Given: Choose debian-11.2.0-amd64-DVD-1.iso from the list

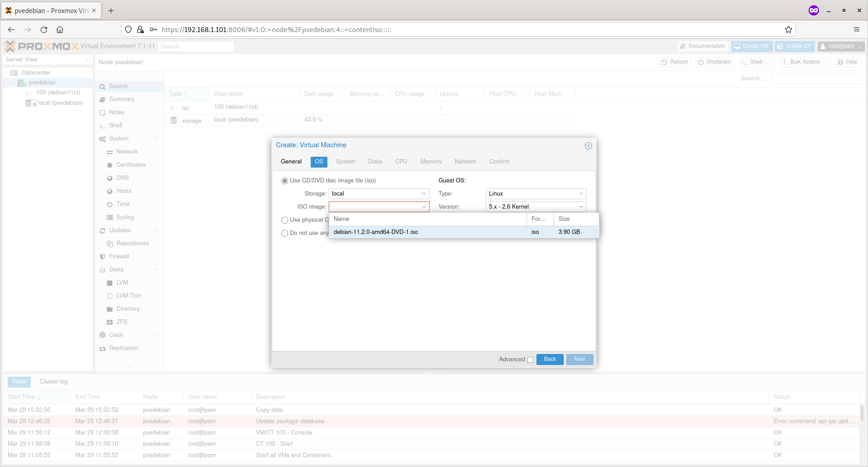Looking at the screenshot, I should [x=464, y=232].
